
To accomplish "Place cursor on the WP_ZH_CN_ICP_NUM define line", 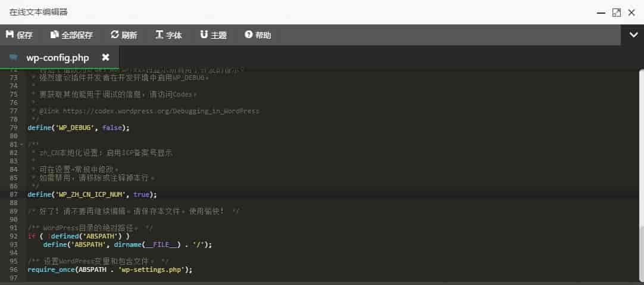I will coord(92,194).
